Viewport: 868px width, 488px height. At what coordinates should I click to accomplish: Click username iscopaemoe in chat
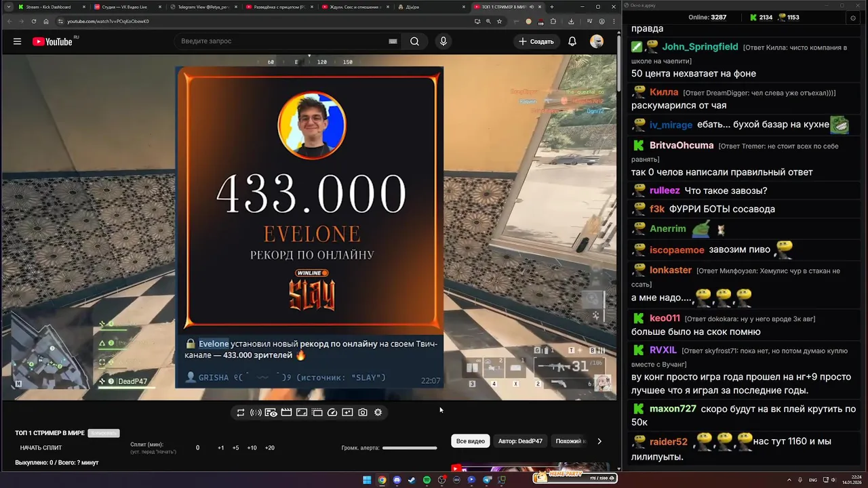point(677,249)
